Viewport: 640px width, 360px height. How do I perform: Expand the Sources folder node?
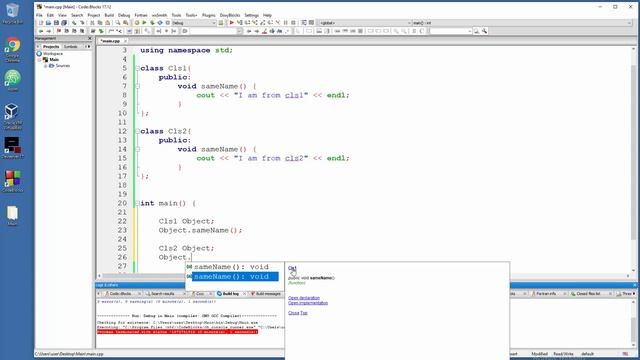click(x=46, y=66)
